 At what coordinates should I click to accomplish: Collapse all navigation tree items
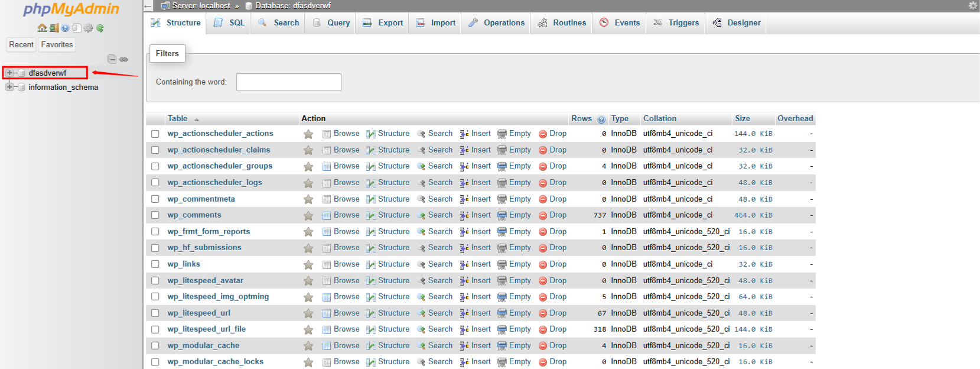coord(112,59)
